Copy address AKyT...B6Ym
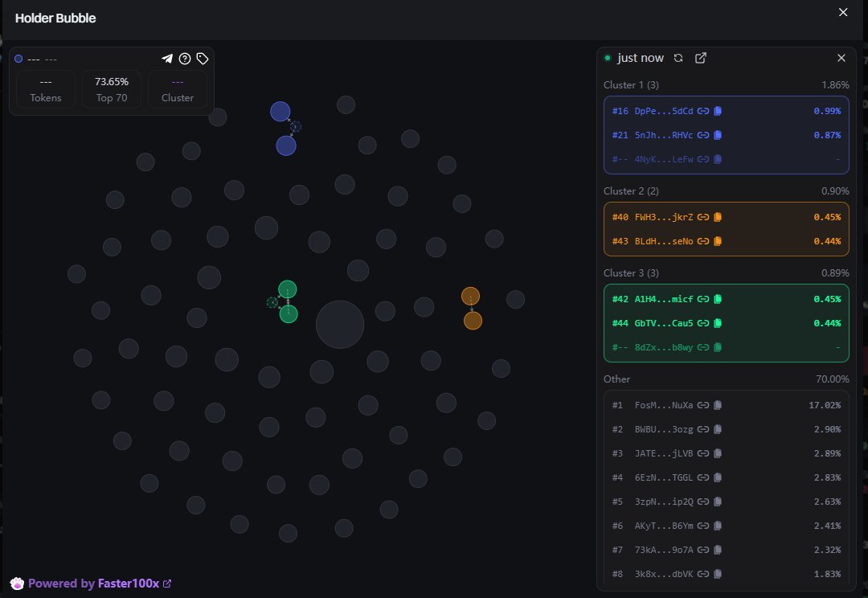868x598 pixels. (x=718, y=526)
